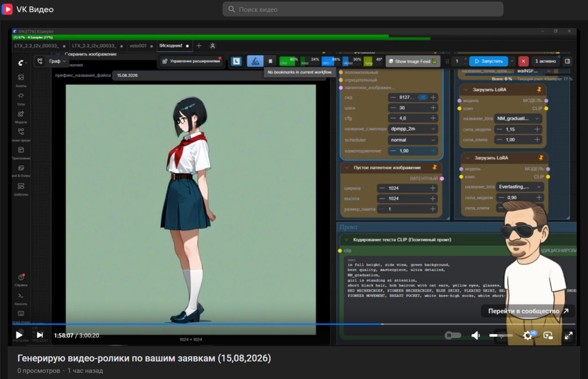Open the Ассеты sidebar panel
The width and height of the screenshot is (588, 379).
(21, 80)
